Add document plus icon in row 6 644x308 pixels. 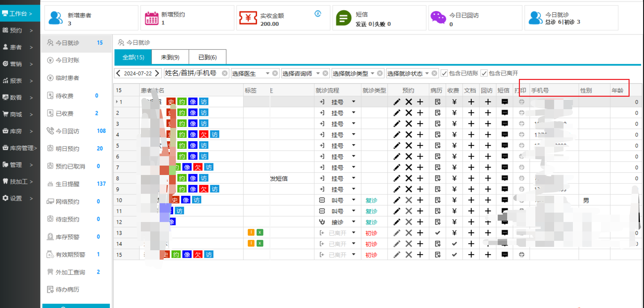pyautogui.click(x=471, y=157)
